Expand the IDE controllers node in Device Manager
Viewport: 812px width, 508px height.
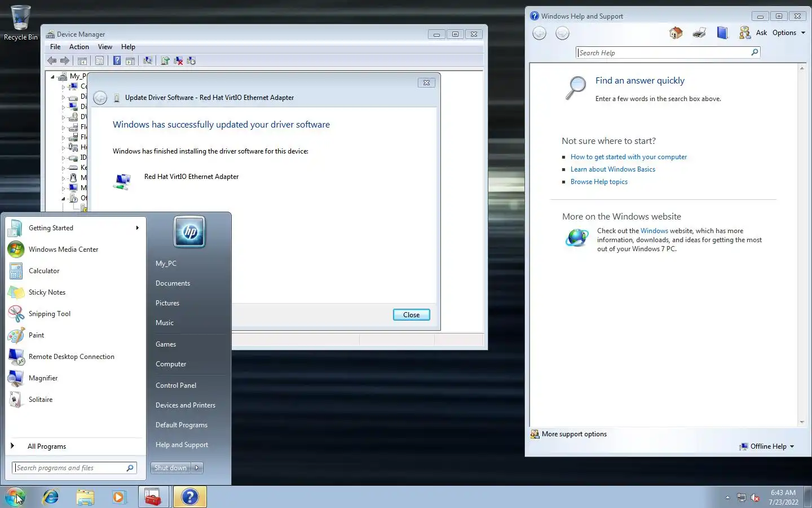pyautogui.click(x=63, y=157)
